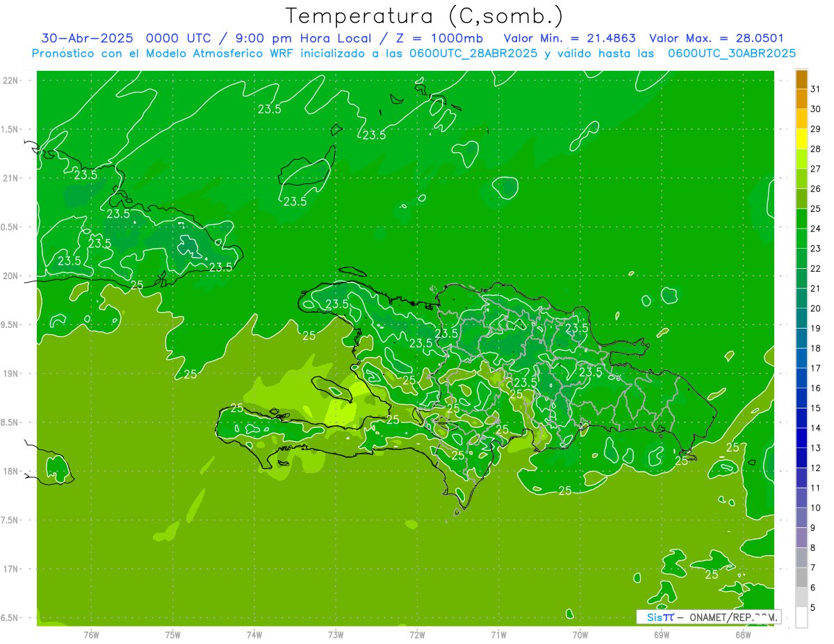Click the legend scale number '31'
834x644 pixels.
click(x=816, y=89)
